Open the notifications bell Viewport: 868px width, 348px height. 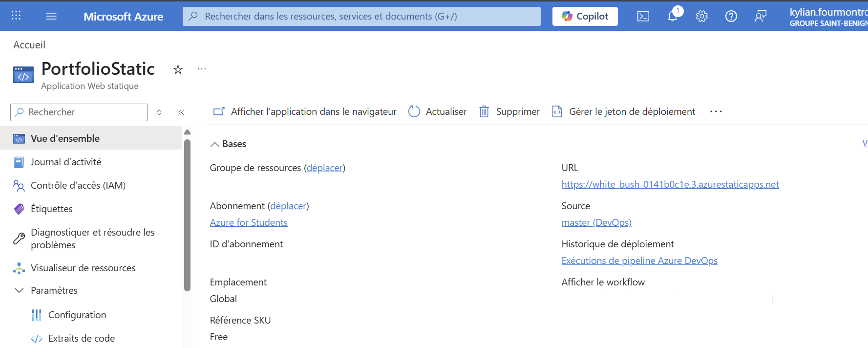[673, 16]
